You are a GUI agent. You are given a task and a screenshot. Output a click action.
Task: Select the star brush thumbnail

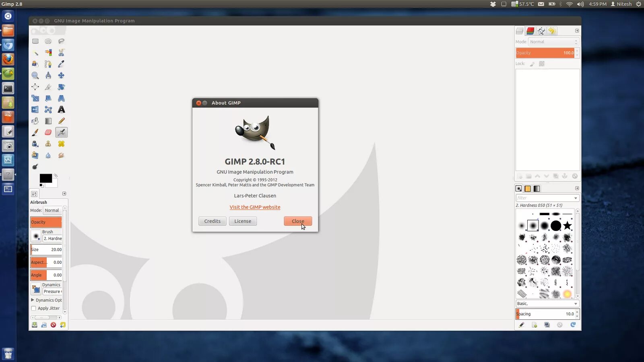(x=568, y=226)
